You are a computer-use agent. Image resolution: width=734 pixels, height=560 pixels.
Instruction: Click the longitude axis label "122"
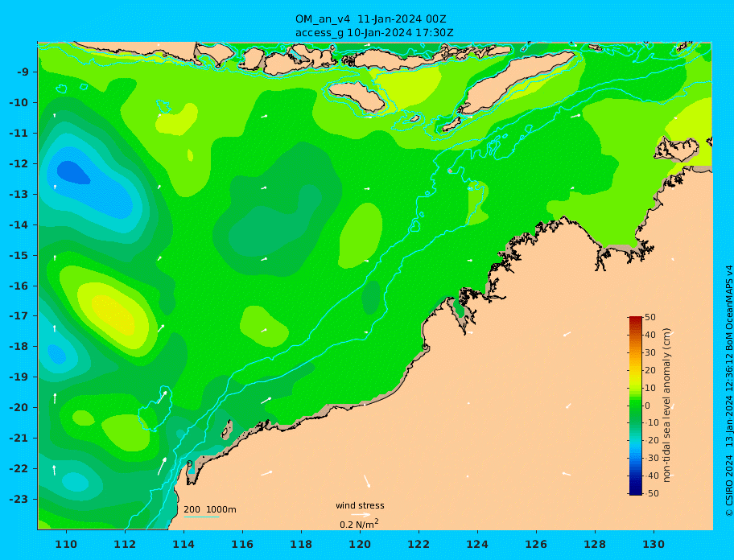pyautogui.click(x=419, y=544)
